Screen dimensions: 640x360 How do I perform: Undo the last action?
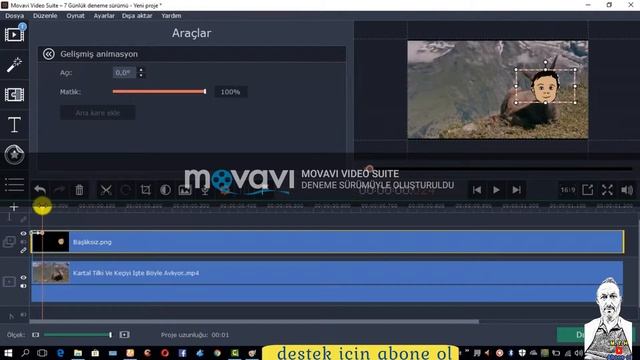(40, 190)
